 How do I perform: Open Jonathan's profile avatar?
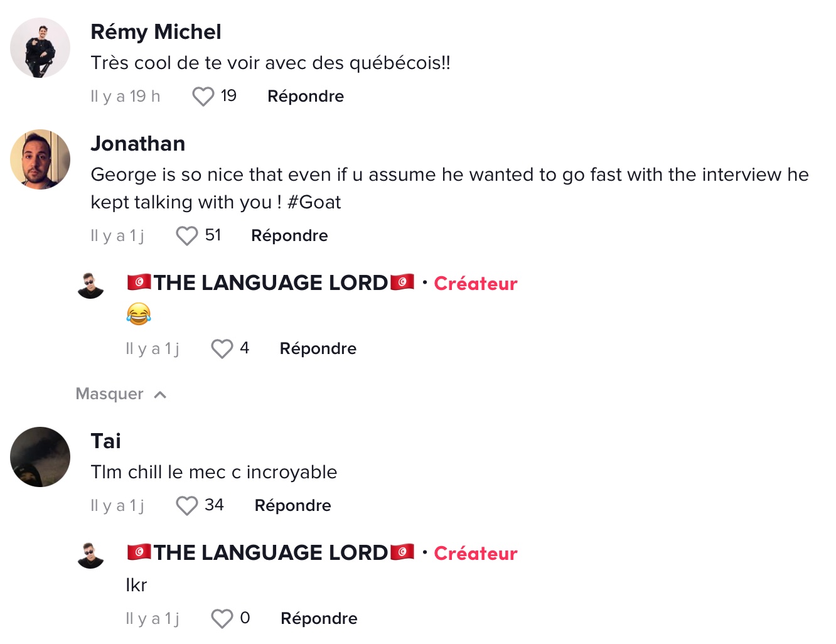click(40, 159)
